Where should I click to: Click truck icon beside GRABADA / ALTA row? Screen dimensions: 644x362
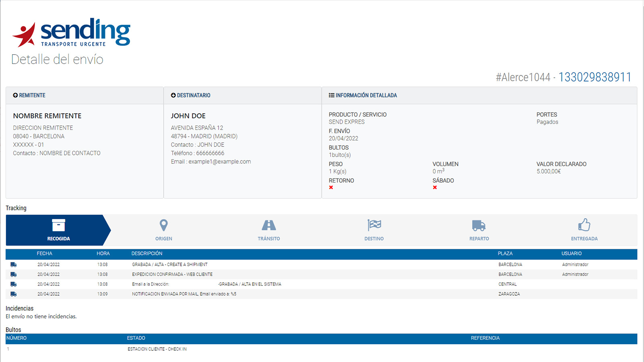[14, 265]
